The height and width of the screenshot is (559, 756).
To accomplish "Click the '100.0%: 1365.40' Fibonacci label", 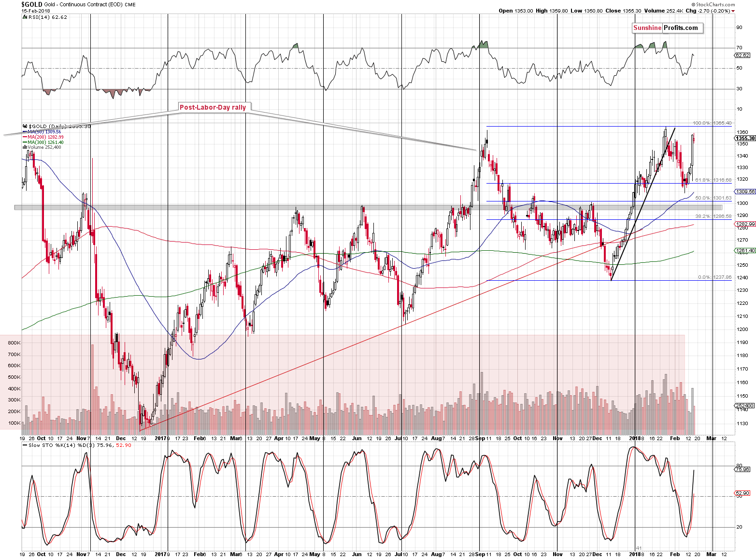I will click(712, 123).
